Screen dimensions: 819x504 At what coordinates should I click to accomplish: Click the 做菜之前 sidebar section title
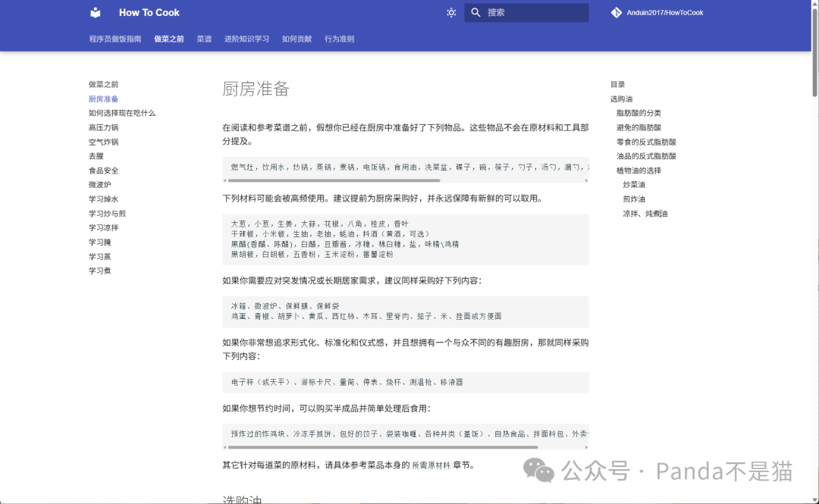point(103,84)
